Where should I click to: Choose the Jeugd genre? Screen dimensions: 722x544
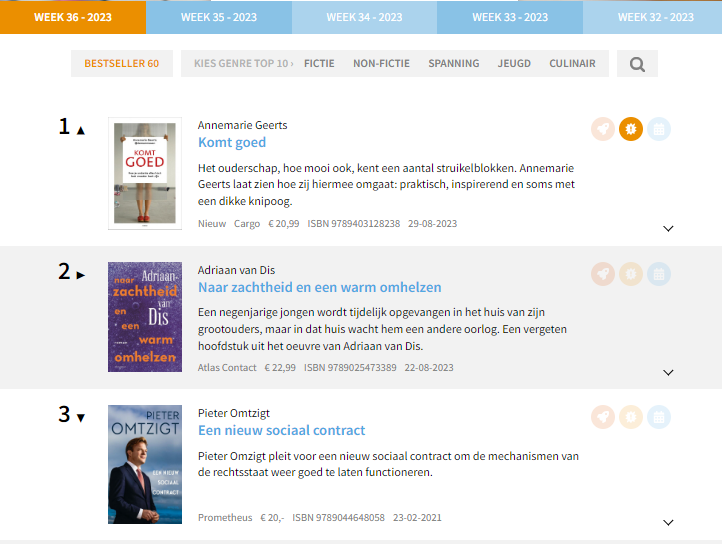pyautogui.click(x=514, y=64)
